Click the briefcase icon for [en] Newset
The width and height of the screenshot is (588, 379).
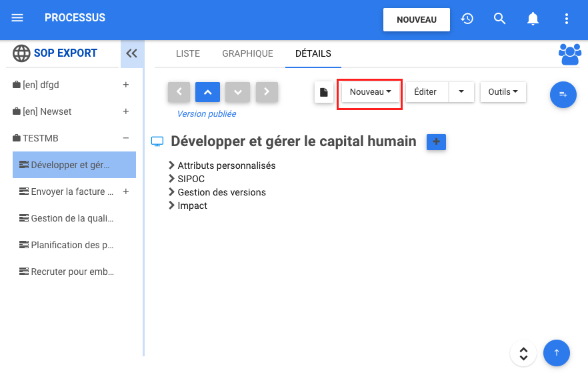pos(17,111)
